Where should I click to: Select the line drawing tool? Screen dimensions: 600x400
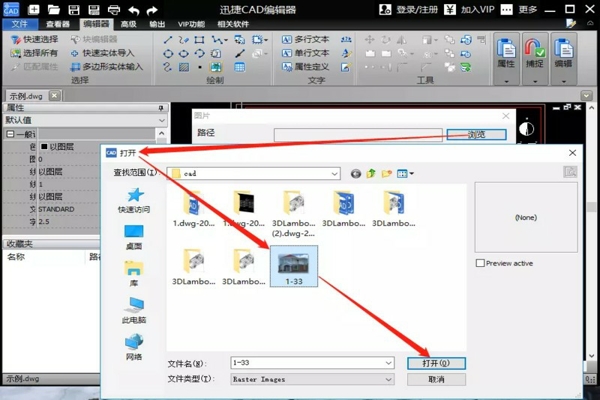click(x=168, y=40)
